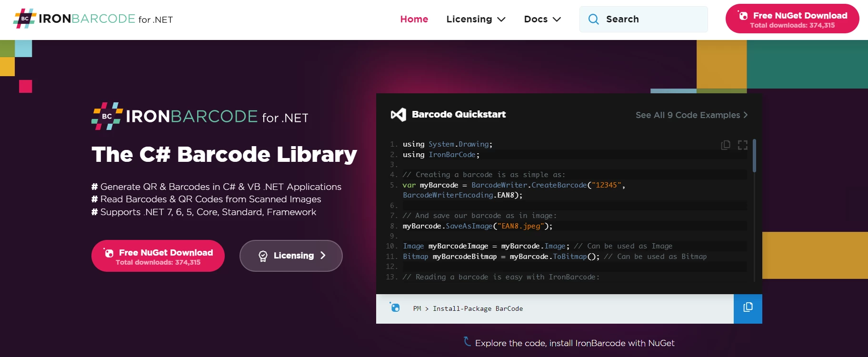Click the NuGet icon beside Install-Package command
The image size is (868, 357).
[395, 307]
